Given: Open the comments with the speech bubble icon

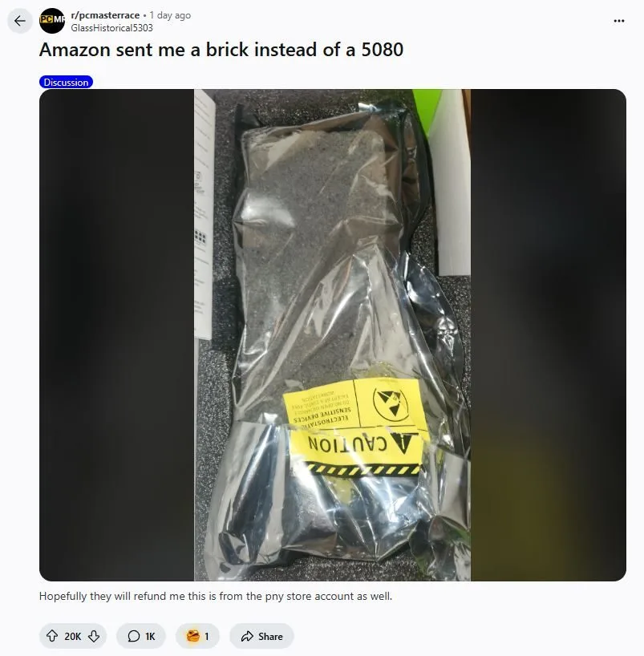Looking at the screenshot, I should [x=133, y=636].
